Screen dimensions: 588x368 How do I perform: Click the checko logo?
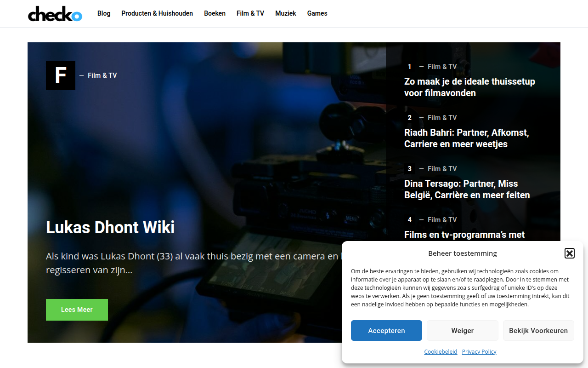click(x=55, y=14)
